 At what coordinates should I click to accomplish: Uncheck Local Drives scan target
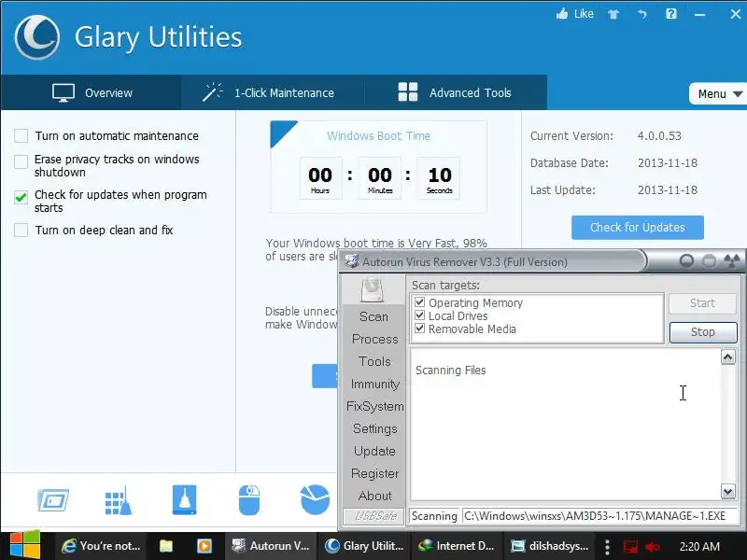click(x=419, y=315)
